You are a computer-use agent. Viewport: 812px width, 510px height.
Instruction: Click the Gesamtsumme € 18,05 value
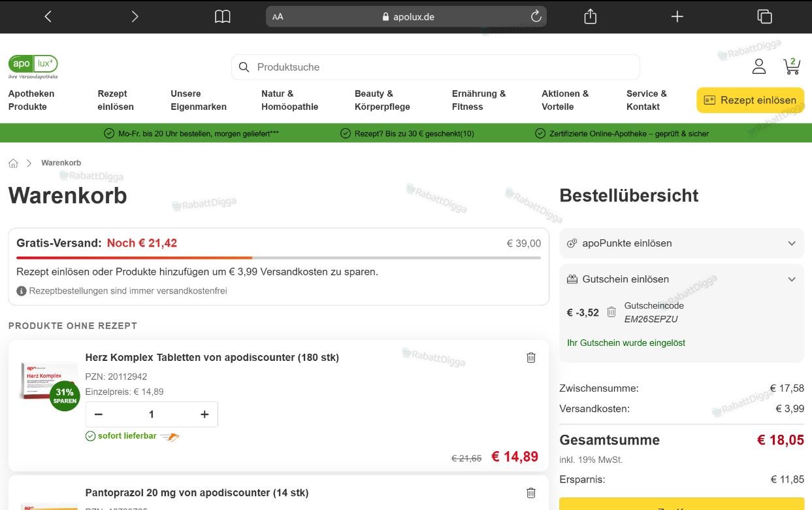pos(781,440)
